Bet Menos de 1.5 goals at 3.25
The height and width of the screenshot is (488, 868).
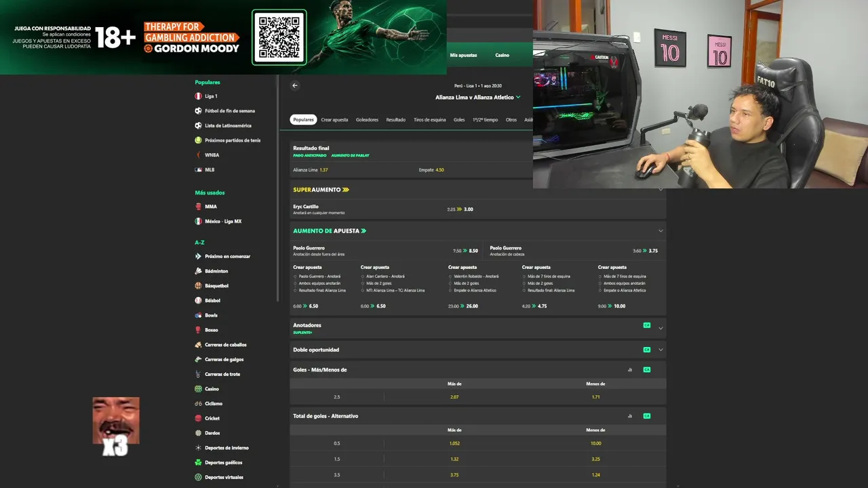click(x=595, y=459)
